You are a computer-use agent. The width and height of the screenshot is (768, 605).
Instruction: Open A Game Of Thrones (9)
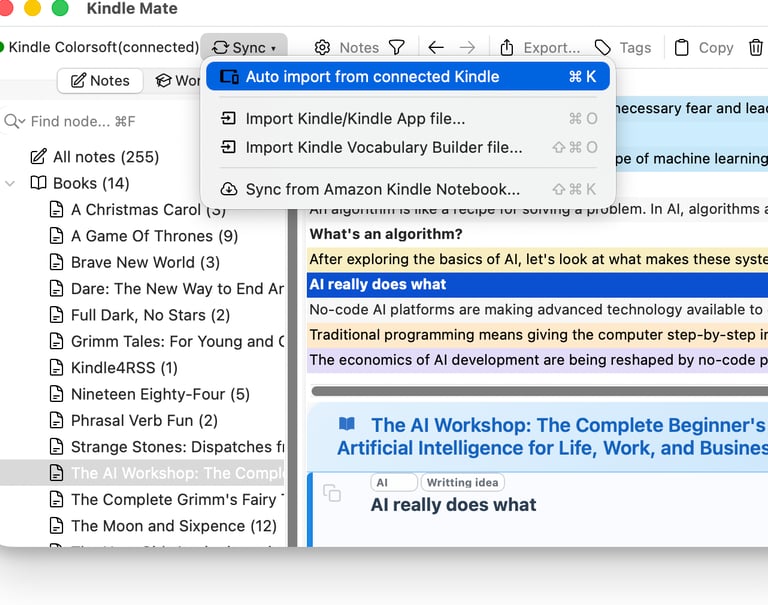pos(154,236)
